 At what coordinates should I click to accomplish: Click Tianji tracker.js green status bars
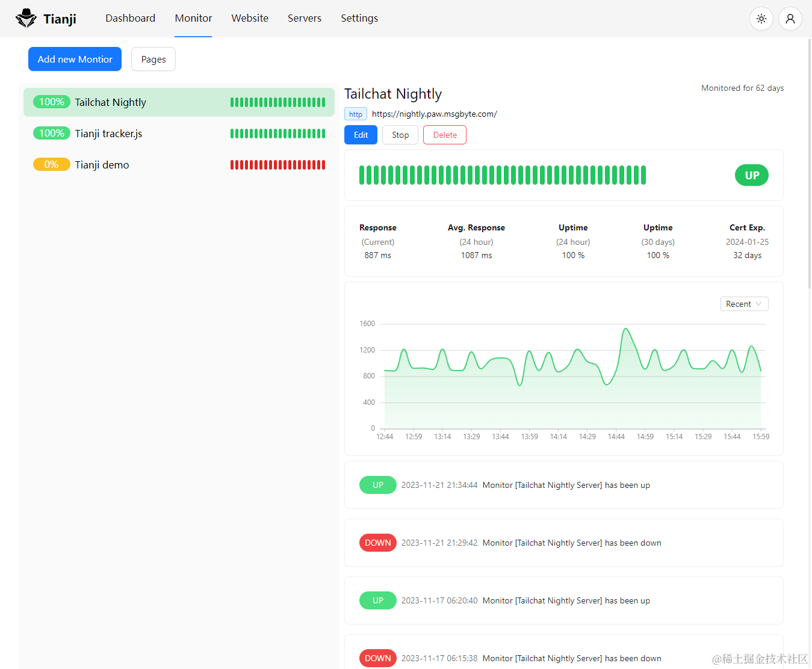click(277, 134)
